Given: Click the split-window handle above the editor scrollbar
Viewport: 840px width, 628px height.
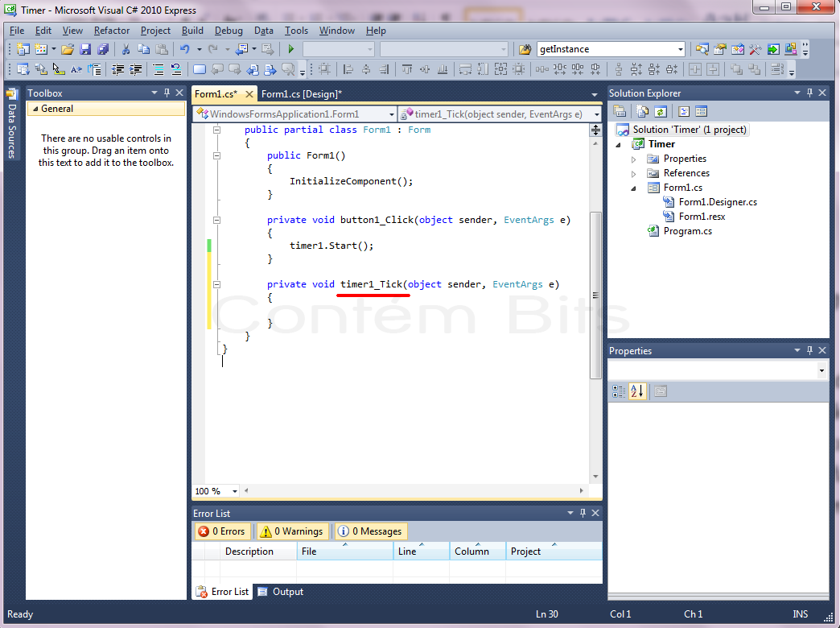Looking at the screenshot, I should click(x=595, y=130).
